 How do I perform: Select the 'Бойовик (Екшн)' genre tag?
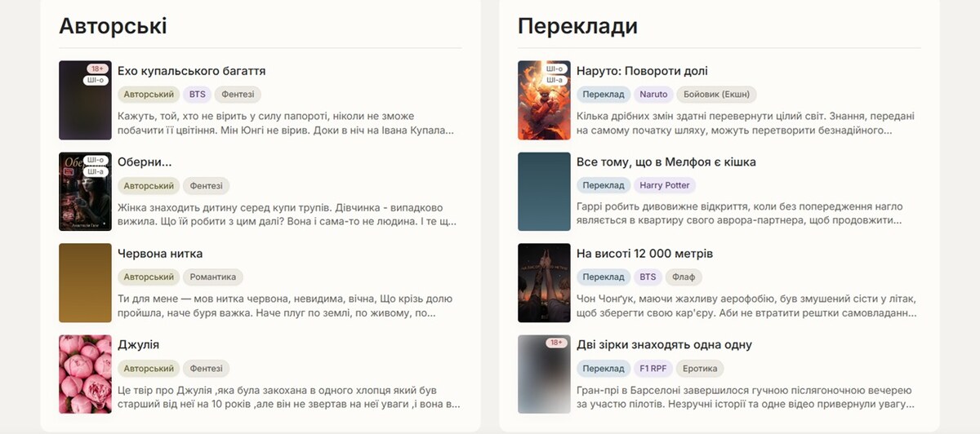coord(717,95)
